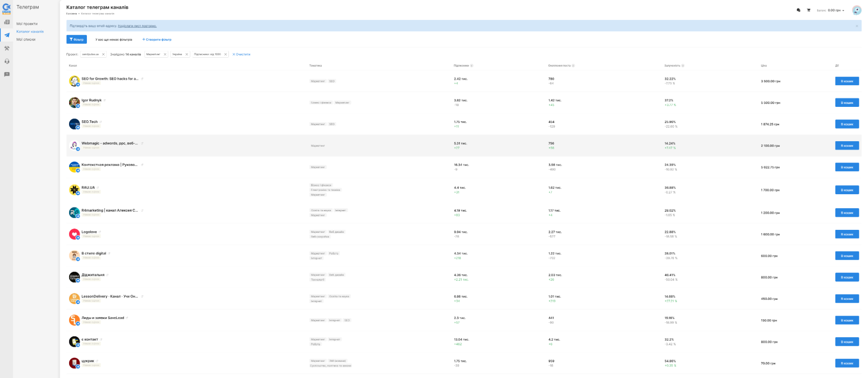Viewport: 868px width, 378px height.
Task: Open the headset support sidebar icon
Action: point(7,61)
